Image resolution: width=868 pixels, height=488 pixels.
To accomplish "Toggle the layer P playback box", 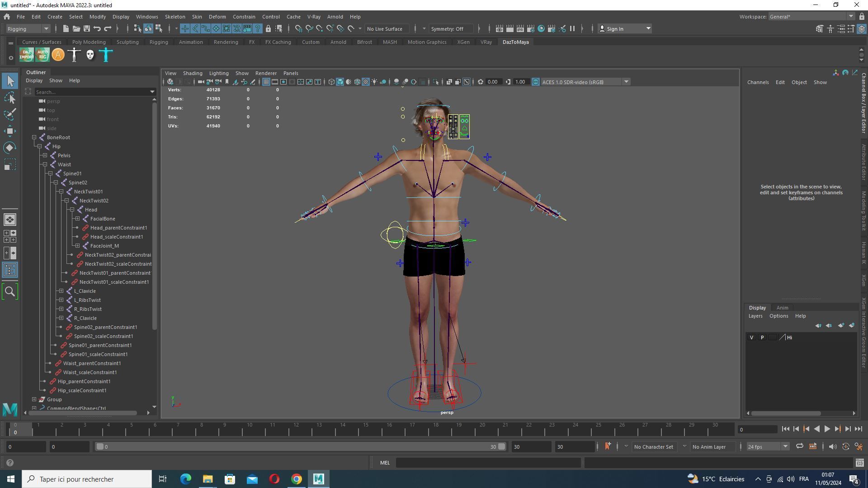I will tap(762, 338).
